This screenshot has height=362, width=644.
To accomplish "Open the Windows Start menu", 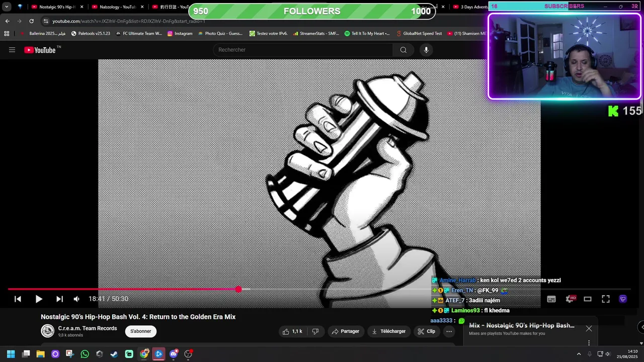I will (x=11, y=354).
